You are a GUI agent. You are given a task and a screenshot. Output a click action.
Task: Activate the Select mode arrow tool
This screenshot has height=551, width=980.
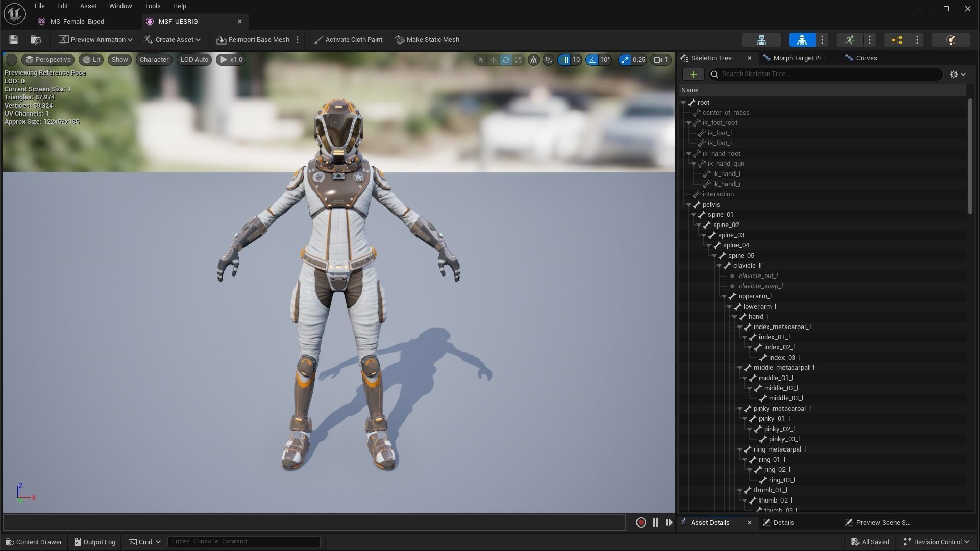point(480,60)
